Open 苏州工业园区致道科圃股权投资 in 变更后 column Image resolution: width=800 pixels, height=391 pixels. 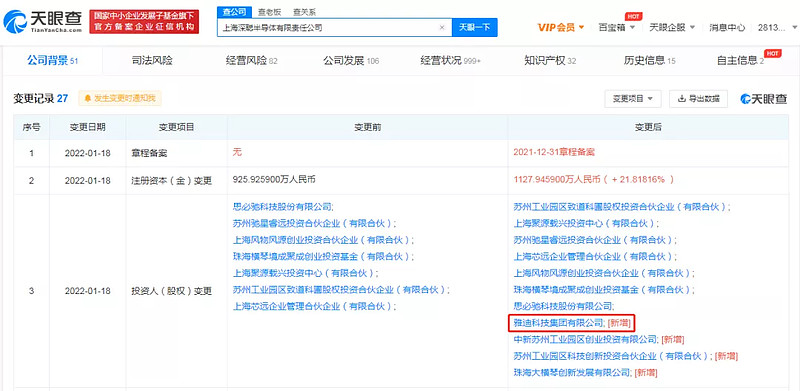622,207
